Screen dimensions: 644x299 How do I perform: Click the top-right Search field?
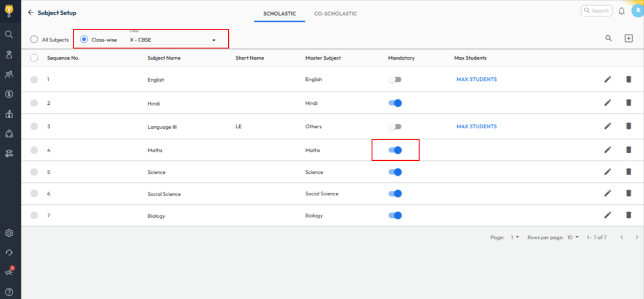[596, 11]
